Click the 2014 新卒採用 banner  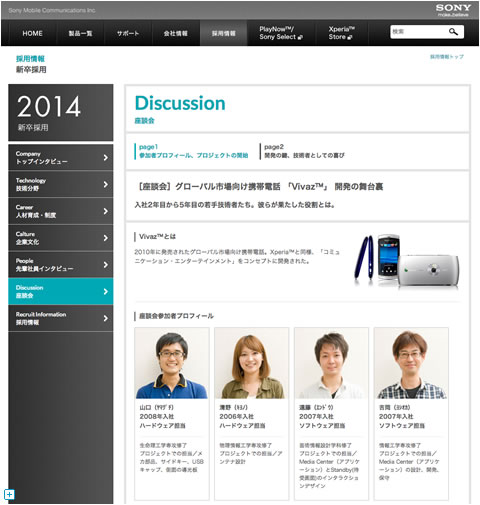[x=61, y=113]
